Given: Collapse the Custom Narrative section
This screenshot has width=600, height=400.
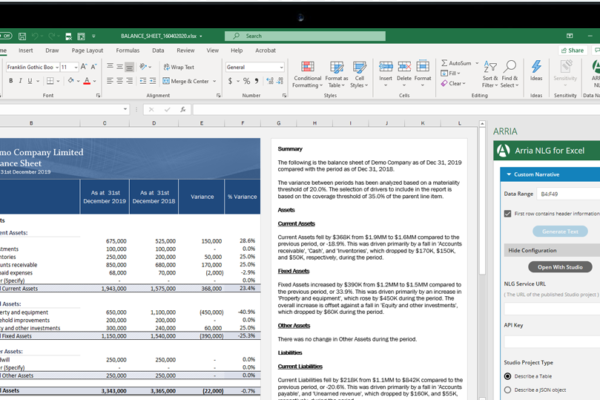Looking at the screenshot, I should [x=509, y=175].
